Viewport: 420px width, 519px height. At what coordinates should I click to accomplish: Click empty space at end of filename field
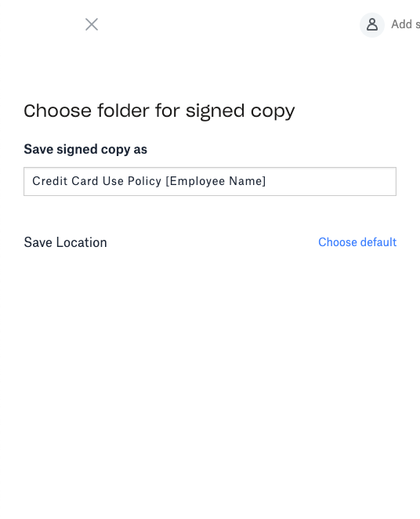pos(331,181)
